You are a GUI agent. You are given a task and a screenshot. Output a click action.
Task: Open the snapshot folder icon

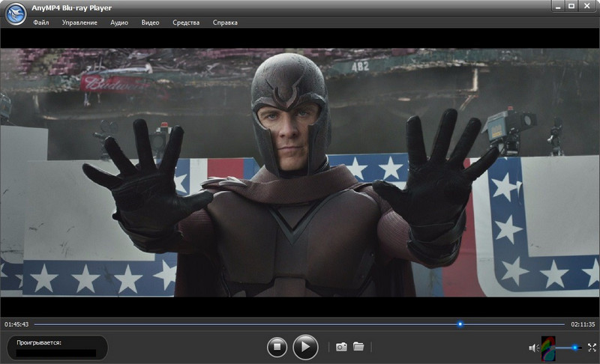358,347
